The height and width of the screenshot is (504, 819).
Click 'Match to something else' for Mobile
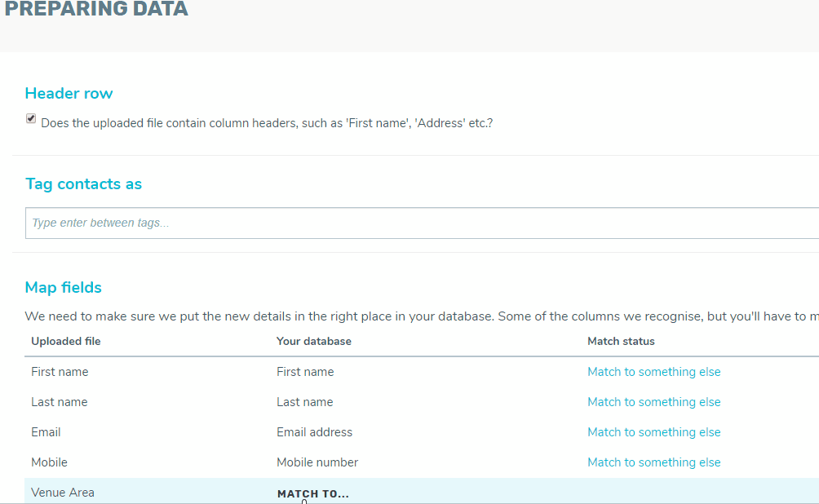coord(654,462)
